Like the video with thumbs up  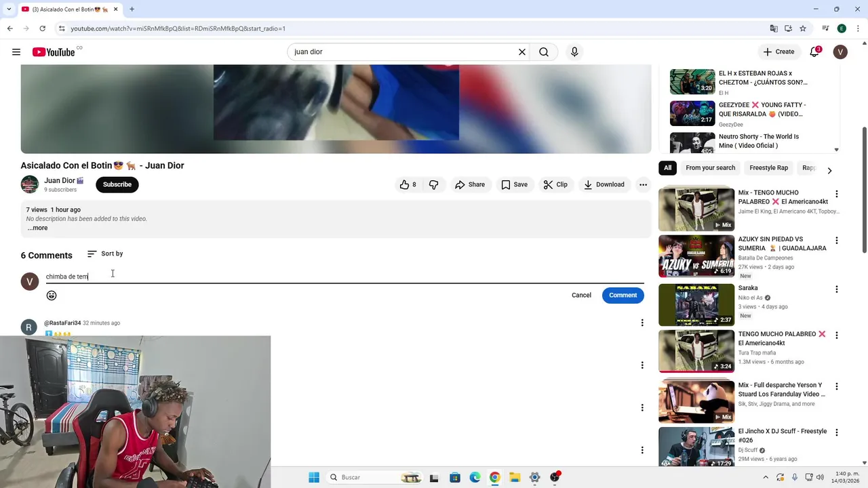(408, 184)
